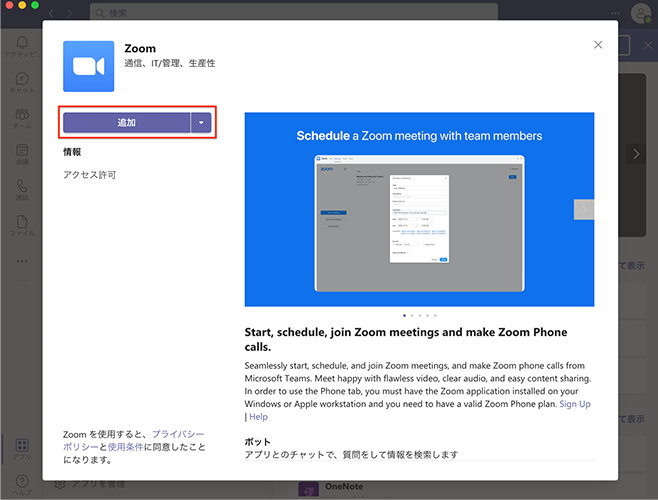Select the 情報 tab
This screenshot has height=500, width=658.
click(72, 152)
